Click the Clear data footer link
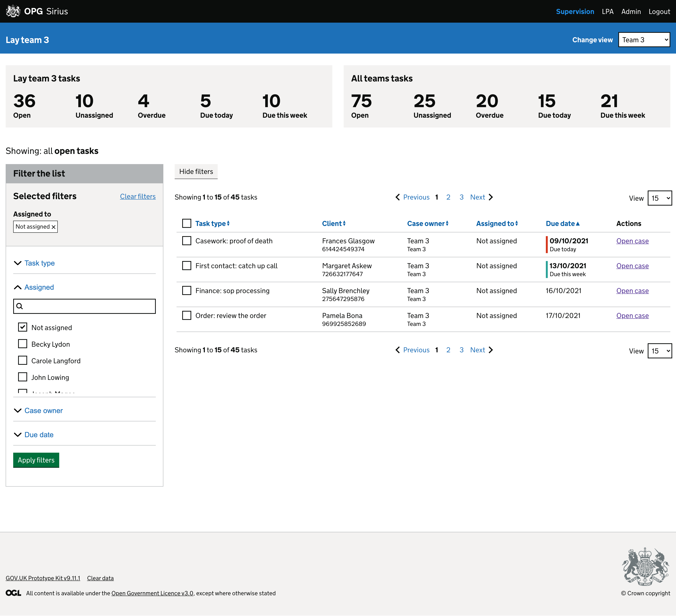 [100, 578]
